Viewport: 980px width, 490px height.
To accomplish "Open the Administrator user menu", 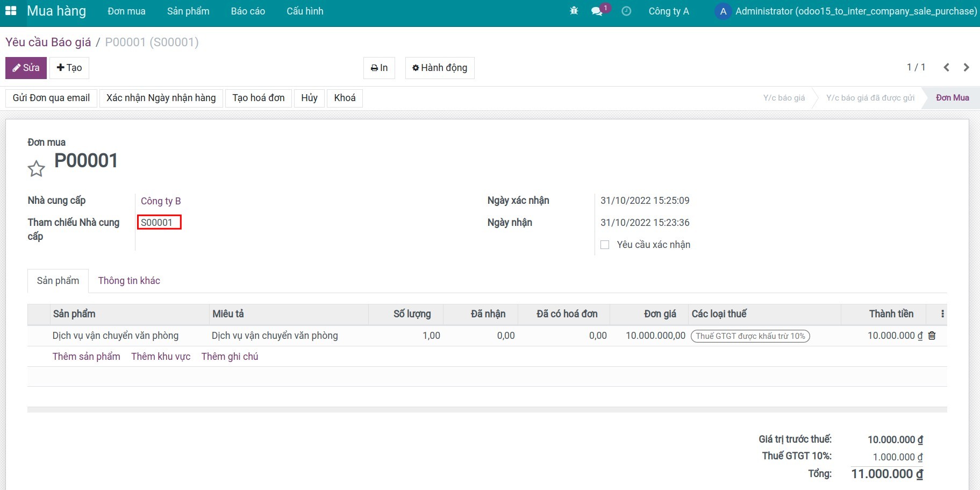I will [x=846, y=11].
